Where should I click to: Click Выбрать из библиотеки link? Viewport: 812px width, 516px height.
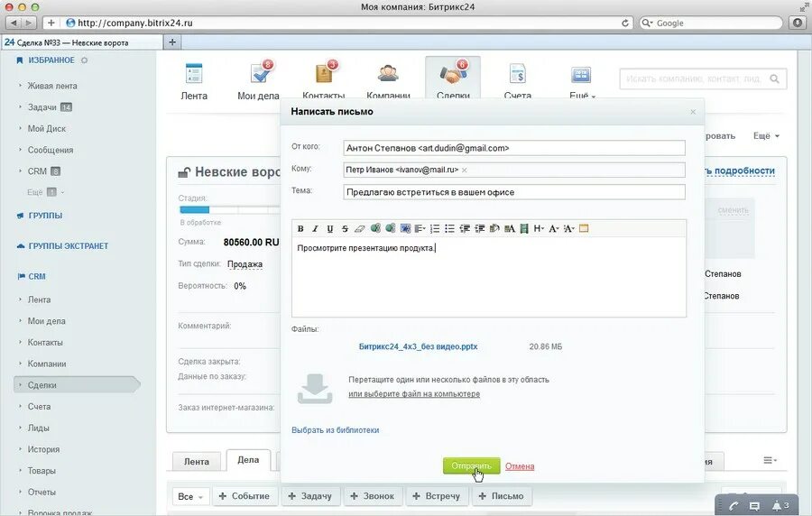pyautogui.click(x=335, y=430)
